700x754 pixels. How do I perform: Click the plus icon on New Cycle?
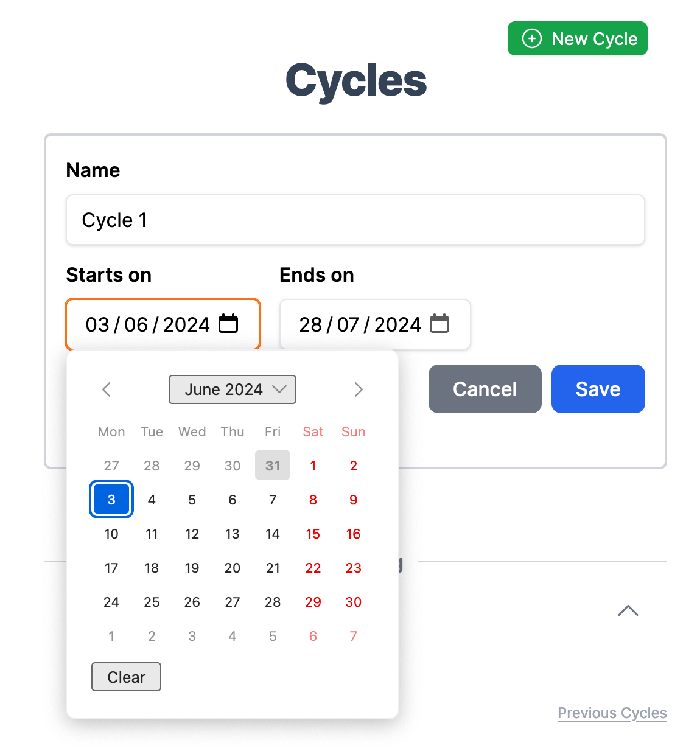tap(532, 38)
